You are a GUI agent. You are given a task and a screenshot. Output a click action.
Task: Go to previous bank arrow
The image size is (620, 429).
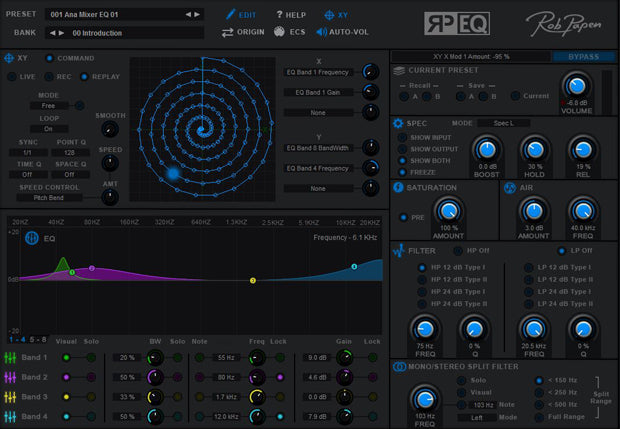click(53, 33)
